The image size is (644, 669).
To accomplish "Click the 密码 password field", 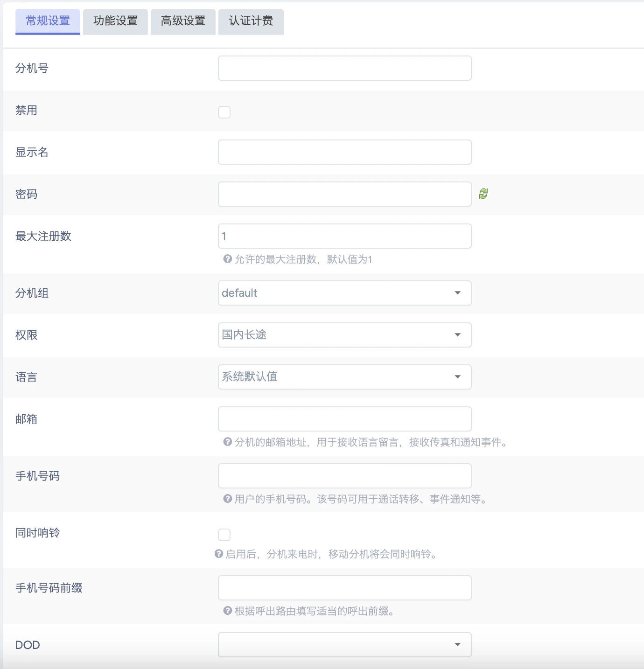I will 344,194.
